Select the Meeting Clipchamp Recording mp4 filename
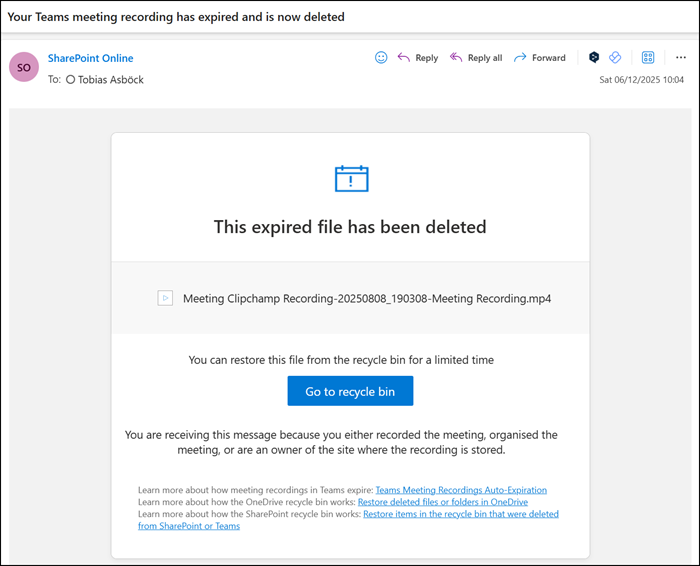This screenshot has width=700, height=566. tap(367, 298)
